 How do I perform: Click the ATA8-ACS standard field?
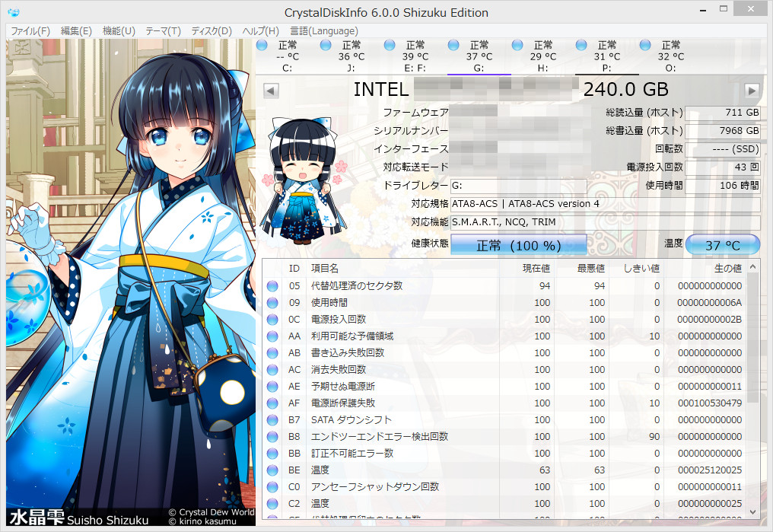[606, 204]
